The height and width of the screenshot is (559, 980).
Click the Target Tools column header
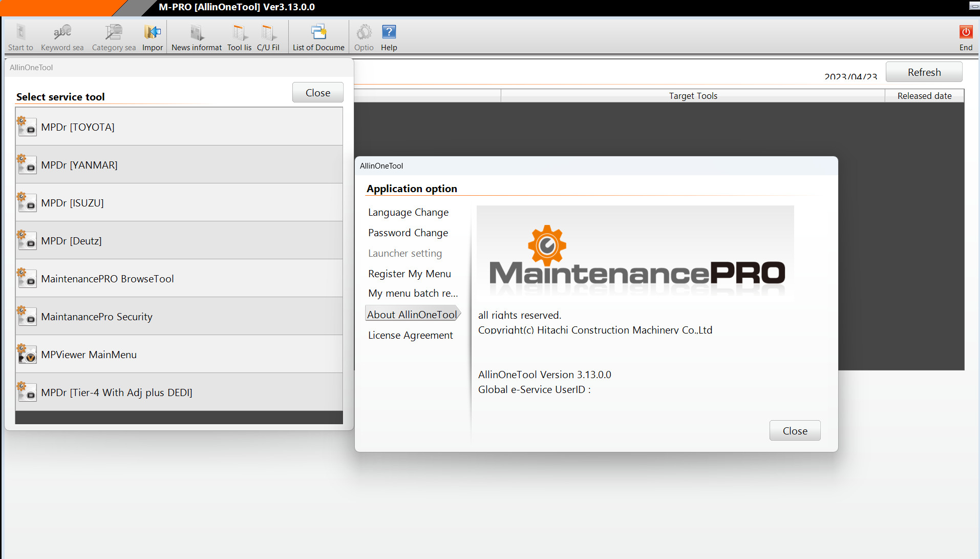[693, 96]
